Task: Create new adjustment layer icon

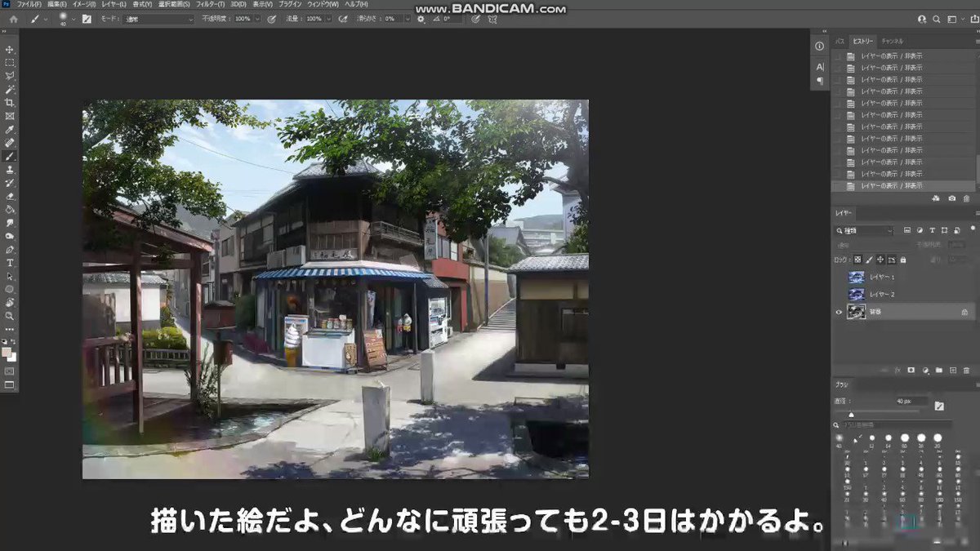Action: pyautogui.click(x=924, y=370)
